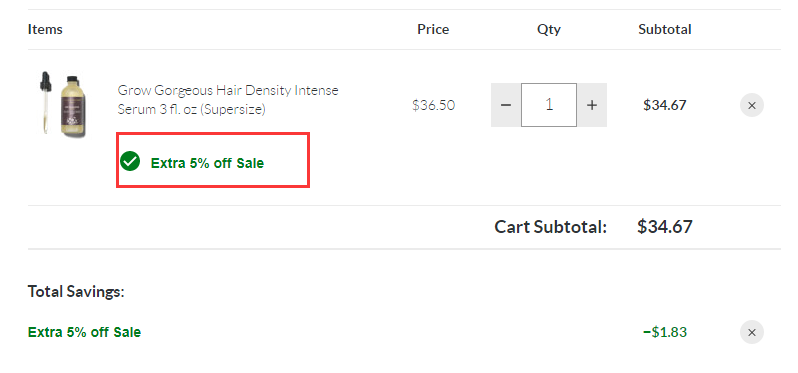Click the $36.50 item price
This screenshot has width=798, height=373.
434,105
